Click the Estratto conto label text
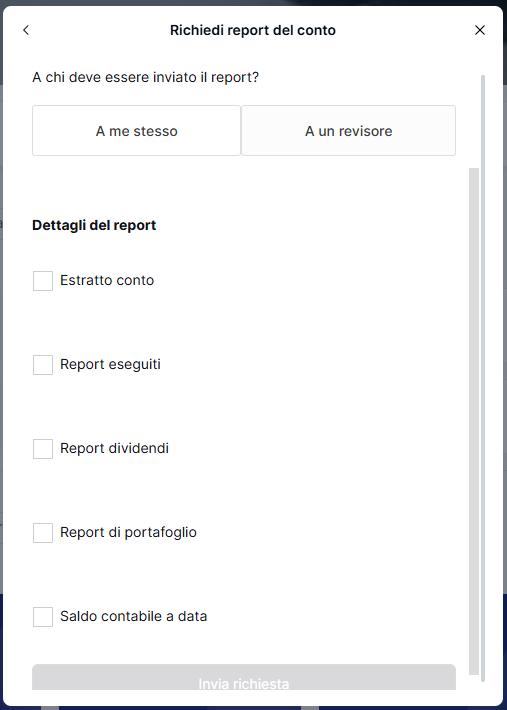The width and height of the screenshot is (507, 710). point(107,280)
